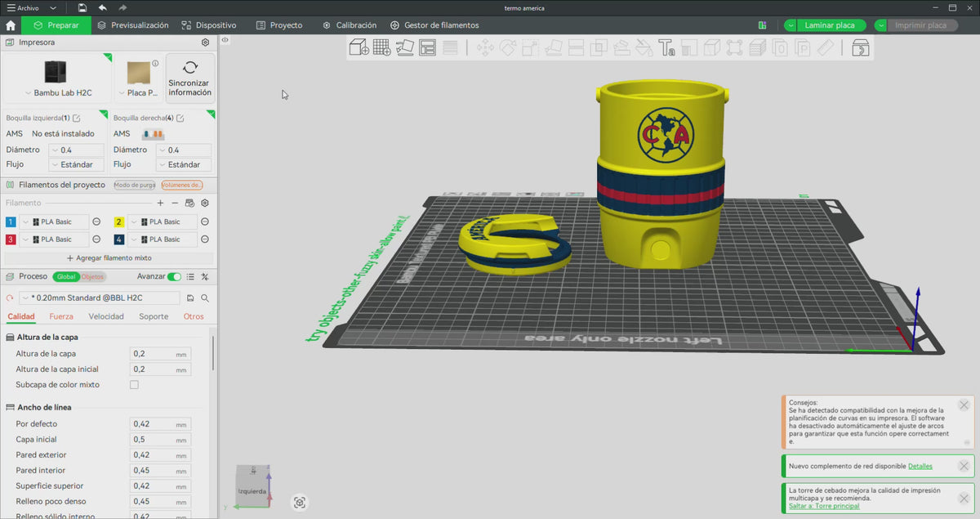
Task: Enable Subcapa de color mixto checkbox
Action: tap(134, 384)
